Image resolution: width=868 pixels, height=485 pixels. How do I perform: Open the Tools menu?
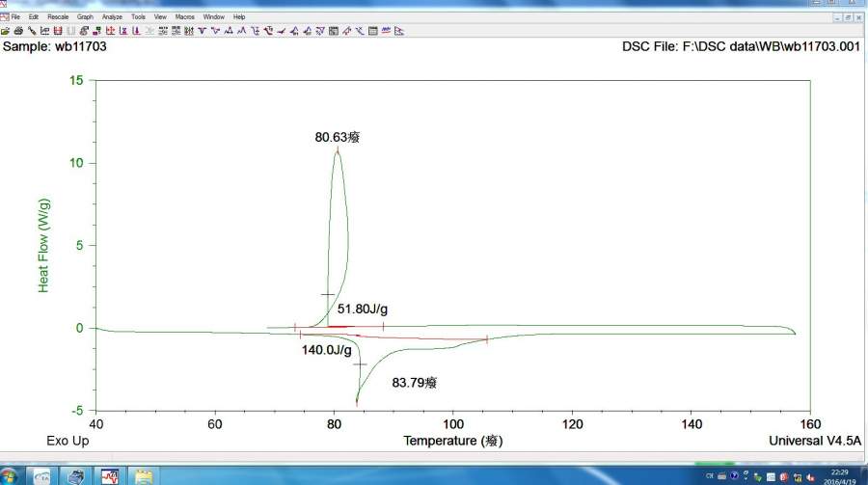(138, 17)
